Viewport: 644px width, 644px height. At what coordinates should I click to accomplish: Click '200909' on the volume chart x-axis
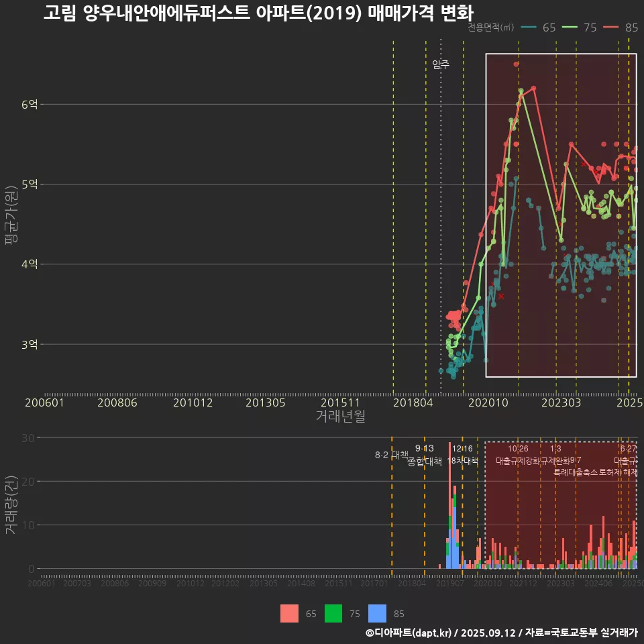[152, 583]
